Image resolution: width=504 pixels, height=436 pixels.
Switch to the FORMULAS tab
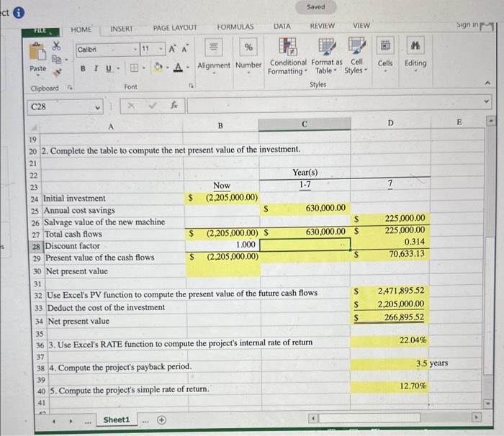(x=235, y=27)
